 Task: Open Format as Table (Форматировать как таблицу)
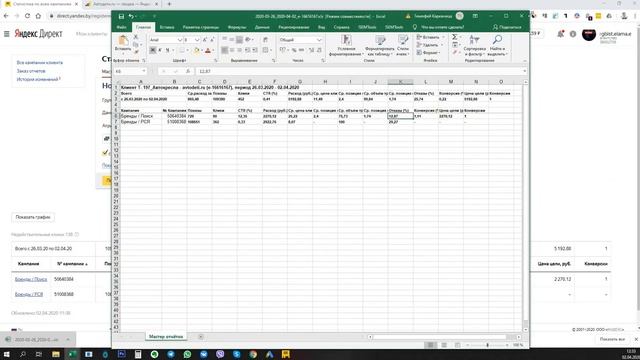coord(380,45)
